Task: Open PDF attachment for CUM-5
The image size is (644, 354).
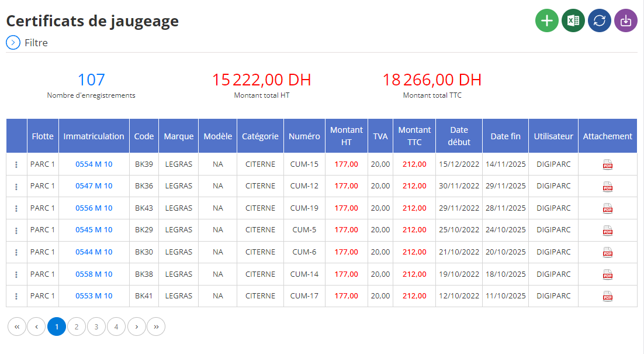Action: click(607, 230)
